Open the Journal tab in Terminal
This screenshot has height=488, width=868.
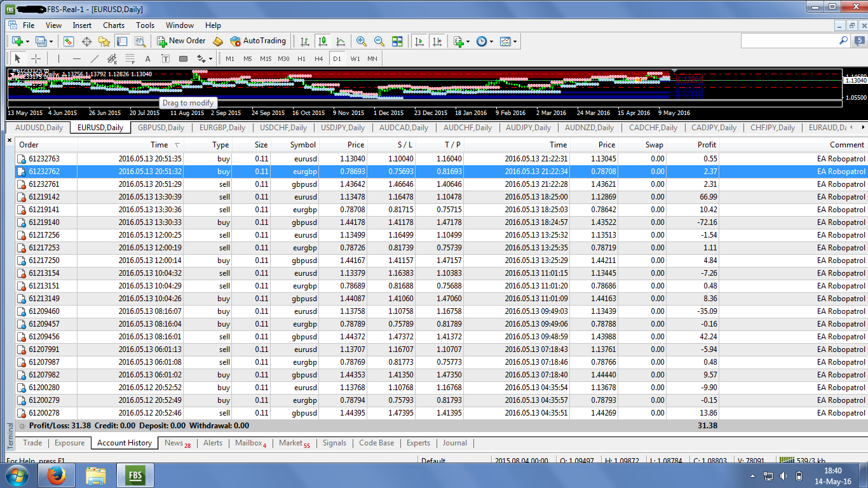point(454,443)
